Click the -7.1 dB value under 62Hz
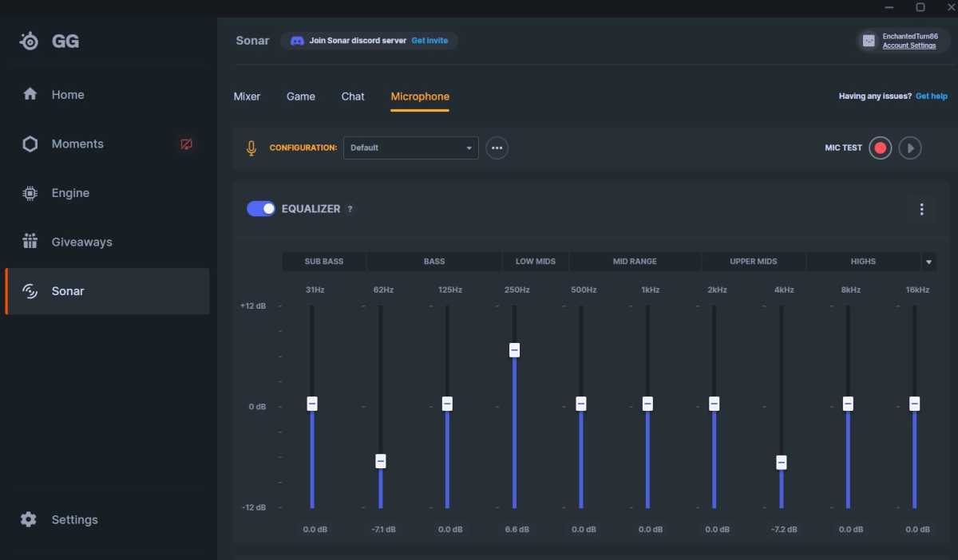The width and height of the screenshot is (958, 560). click(383, 530)
